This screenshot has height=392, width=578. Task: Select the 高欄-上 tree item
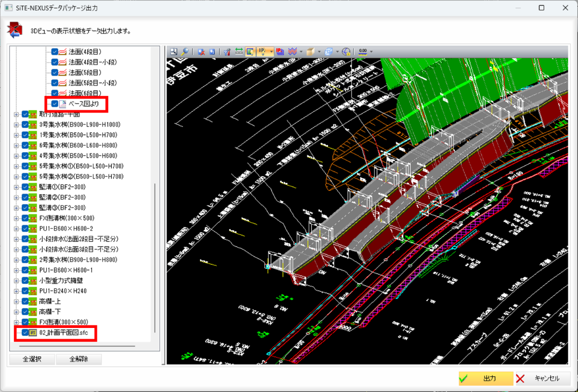pyautogui.click(x=50, y=301)
